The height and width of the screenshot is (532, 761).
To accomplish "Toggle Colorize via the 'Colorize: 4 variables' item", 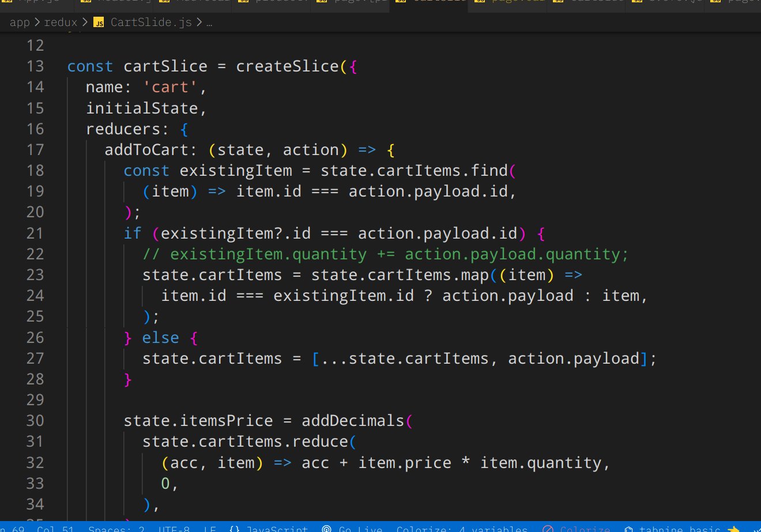I will point(462,529).
